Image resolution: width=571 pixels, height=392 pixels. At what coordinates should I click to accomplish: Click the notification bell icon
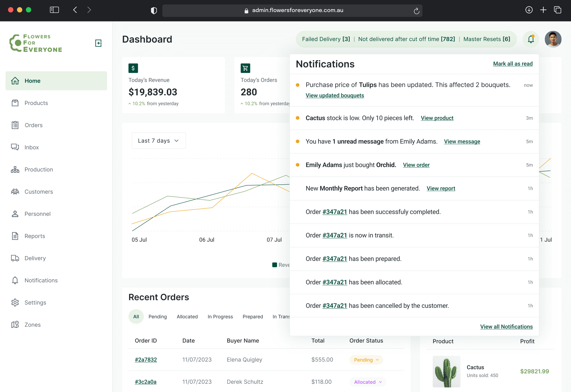[531, 39]
